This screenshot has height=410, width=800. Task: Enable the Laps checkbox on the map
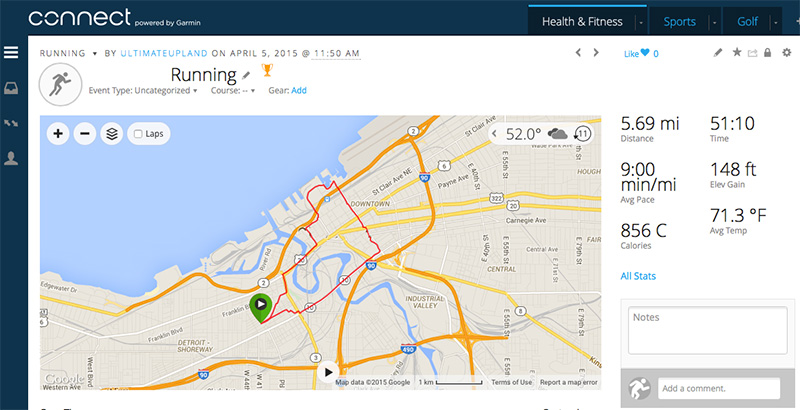coord(138,133)
